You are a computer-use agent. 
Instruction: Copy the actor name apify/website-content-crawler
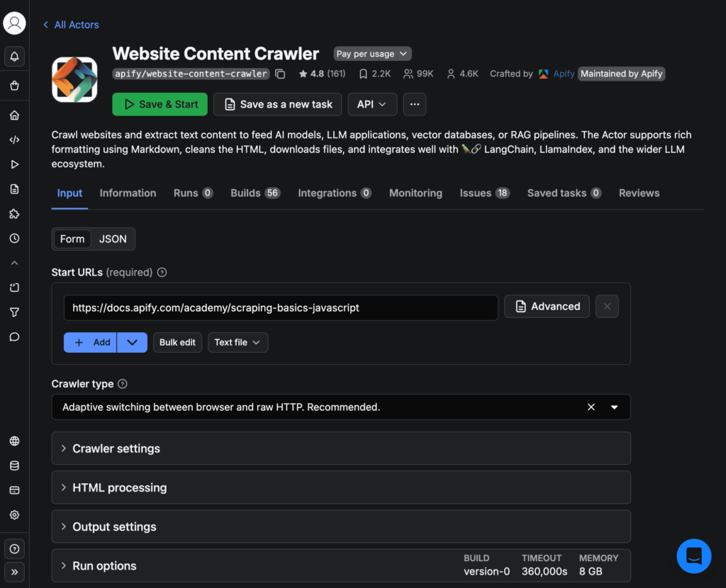[x=281, y=73]
